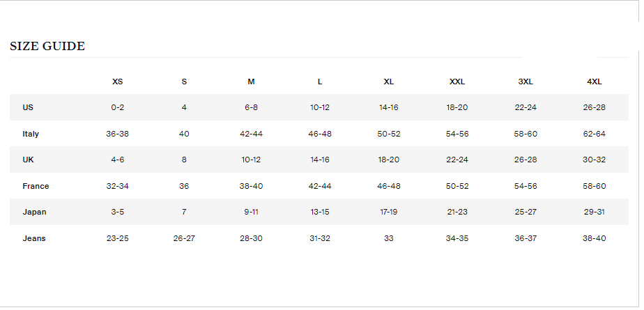Select the 3XL column header
644x310 pixels.
(526, 82)
